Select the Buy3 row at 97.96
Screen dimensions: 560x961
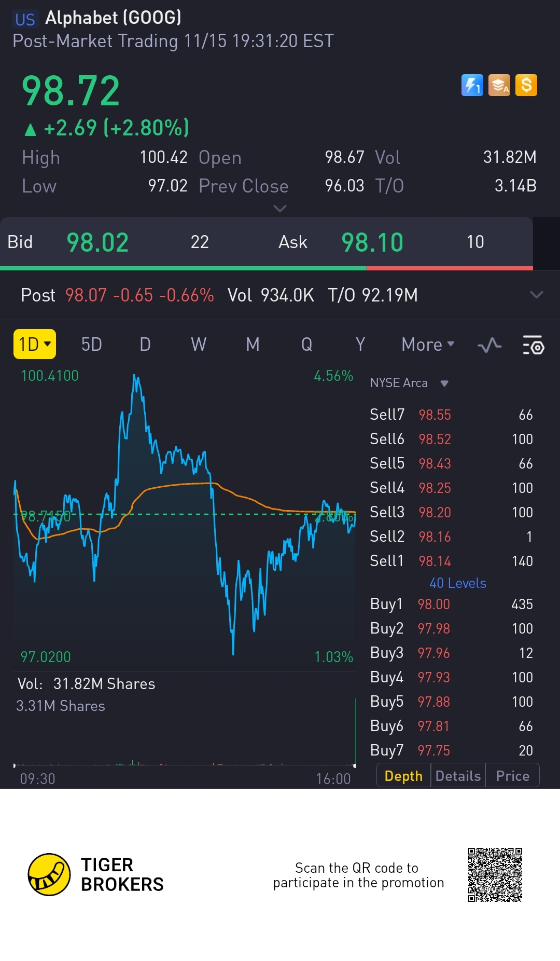click(x=451, y=653)
